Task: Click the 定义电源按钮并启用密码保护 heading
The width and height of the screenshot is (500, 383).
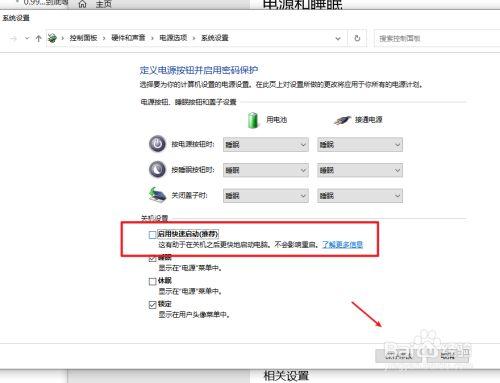Action: 199,70
